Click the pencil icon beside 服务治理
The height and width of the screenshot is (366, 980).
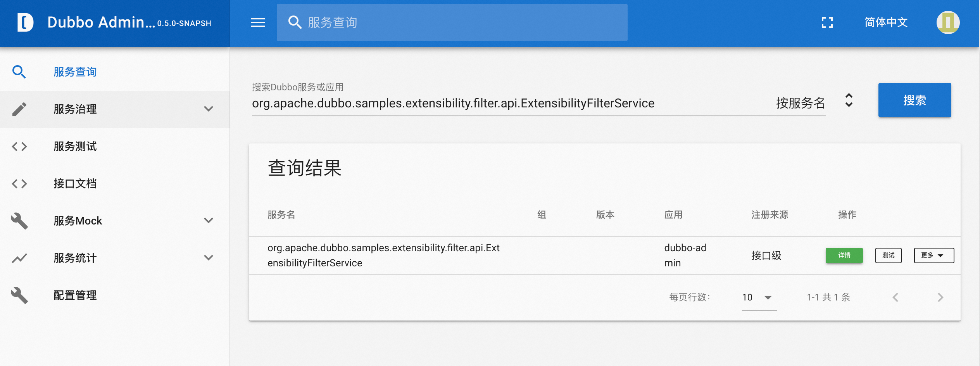pos(19,109)
